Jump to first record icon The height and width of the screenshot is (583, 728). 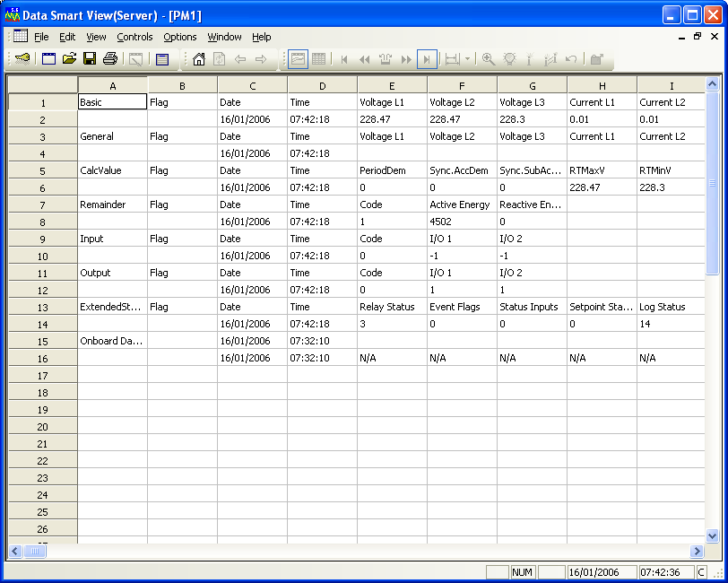point(344,59)
